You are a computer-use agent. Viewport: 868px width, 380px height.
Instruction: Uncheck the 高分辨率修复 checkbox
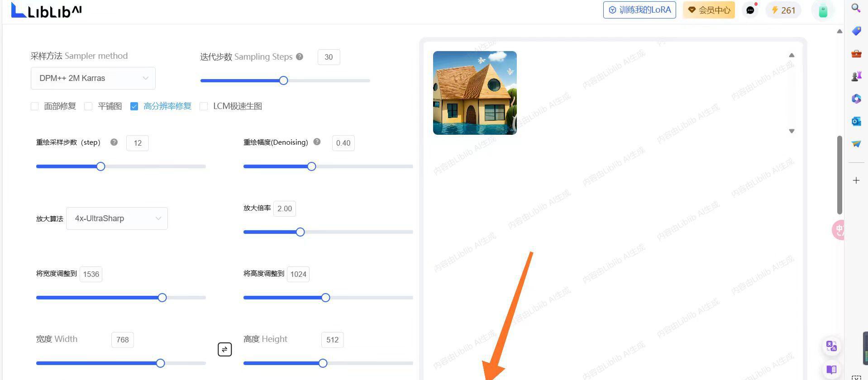point(134,106)
